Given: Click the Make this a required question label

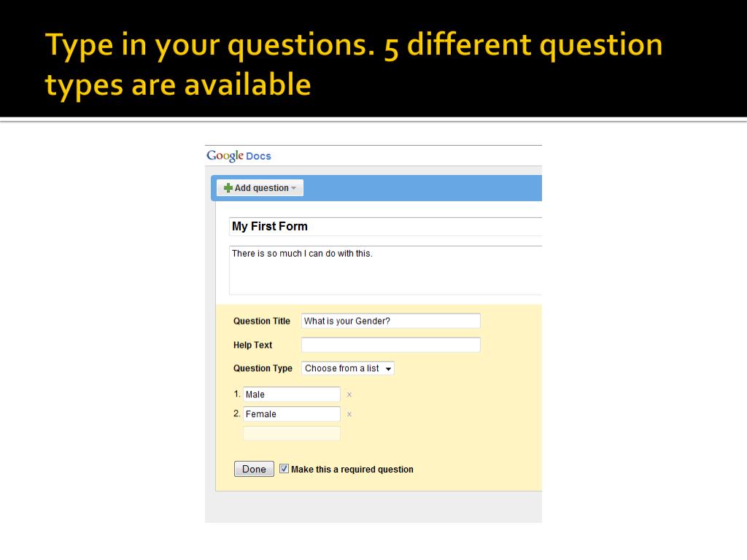Looking at the screenshot, I should click(x=352, y=469).
